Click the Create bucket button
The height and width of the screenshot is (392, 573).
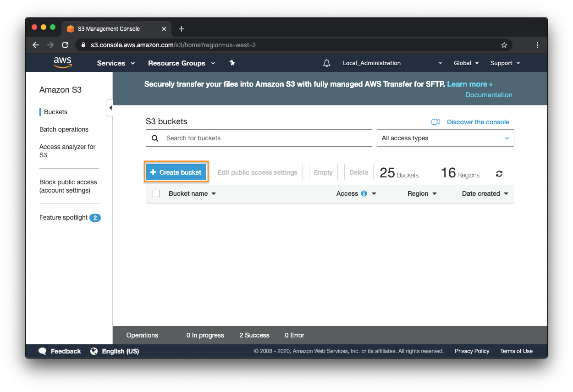pos(176,172)
